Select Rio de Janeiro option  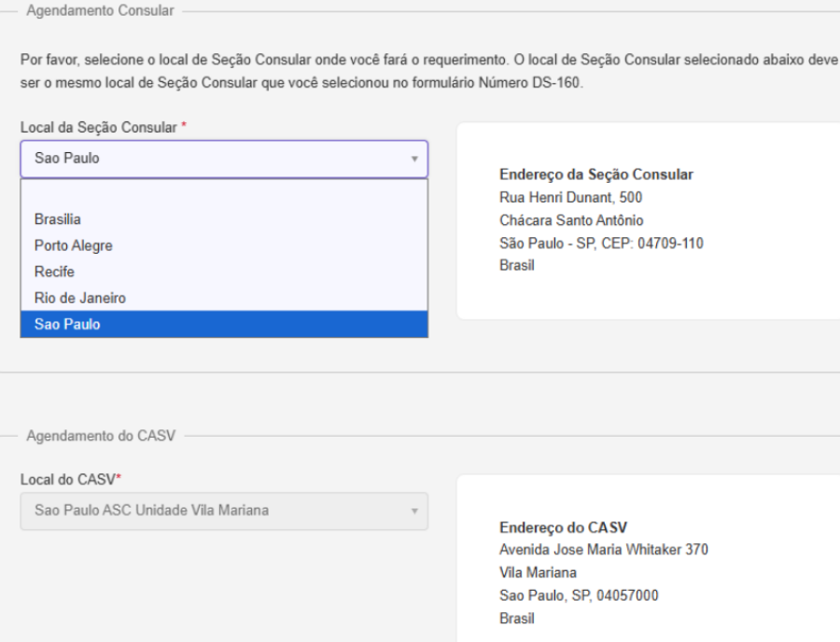click(79, 298)
